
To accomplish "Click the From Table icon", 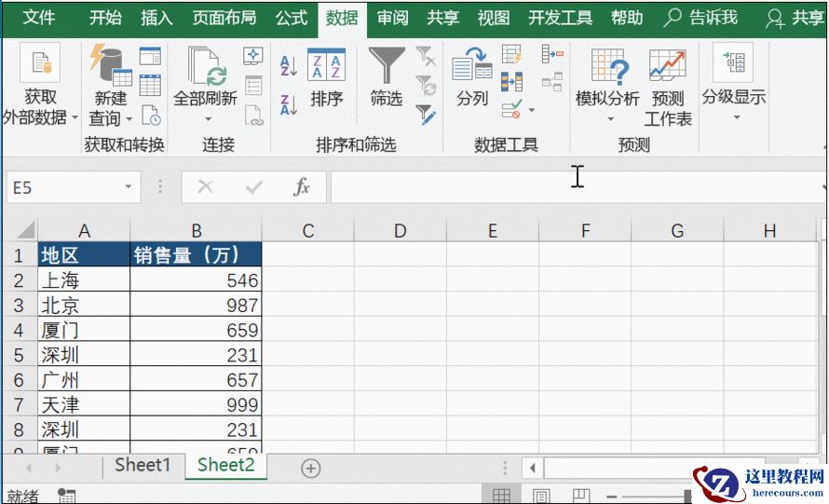I will click(x=150, y=85).
